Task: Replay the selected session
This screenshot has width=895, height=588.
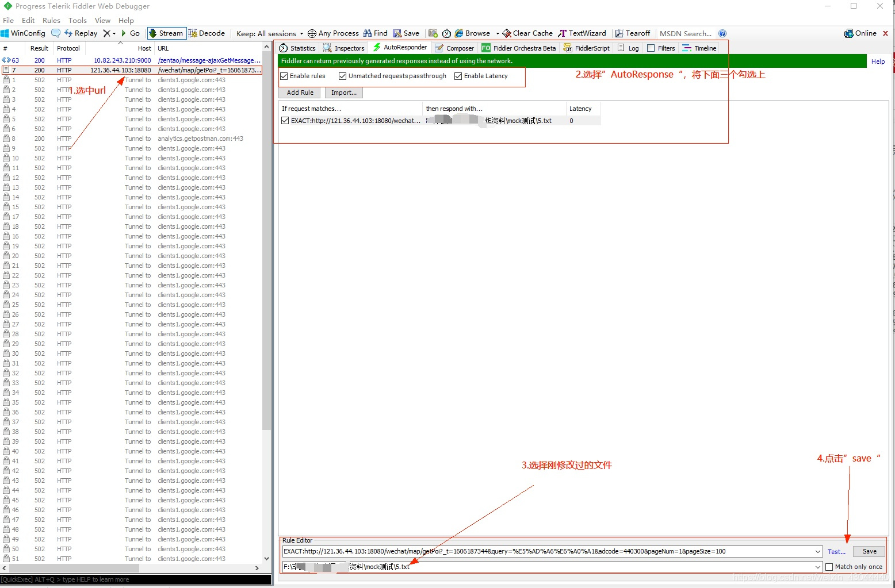Action: [x=81, y=33]
